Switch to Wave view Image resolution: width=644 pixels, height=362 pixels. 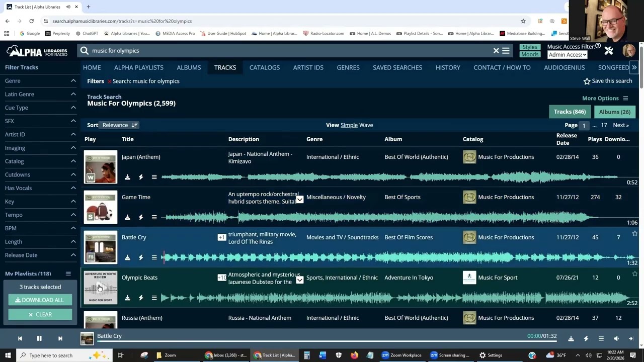pyautogui.click(x=366, y=125)
